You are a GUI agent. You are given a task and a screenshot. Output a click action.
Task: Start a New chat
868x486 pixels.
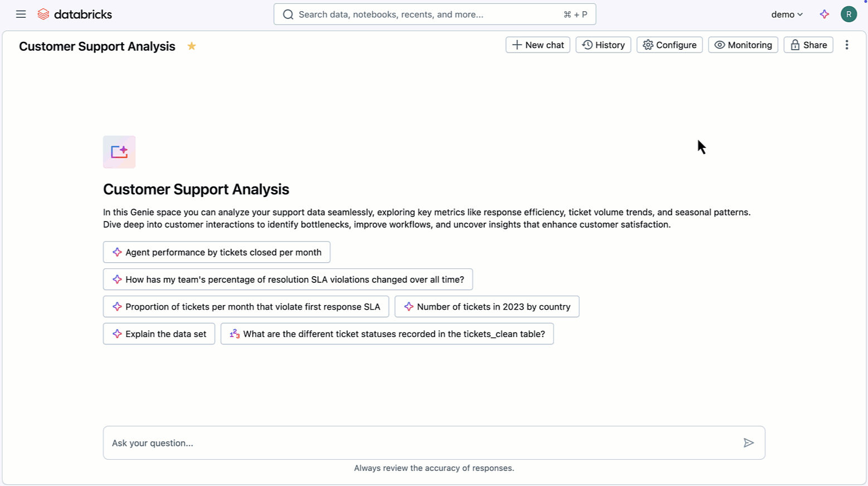pyautogui.click(x=537, y=45)
